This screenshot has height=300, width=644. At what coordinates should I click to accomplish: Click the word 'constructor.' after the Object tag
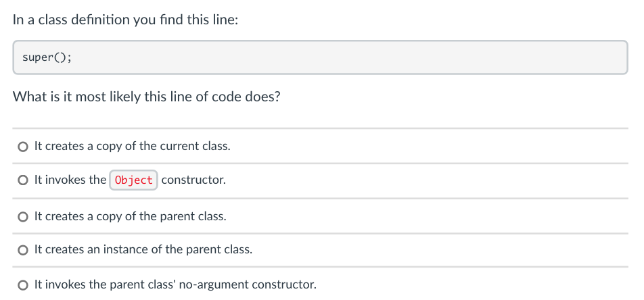coord(193,180)
